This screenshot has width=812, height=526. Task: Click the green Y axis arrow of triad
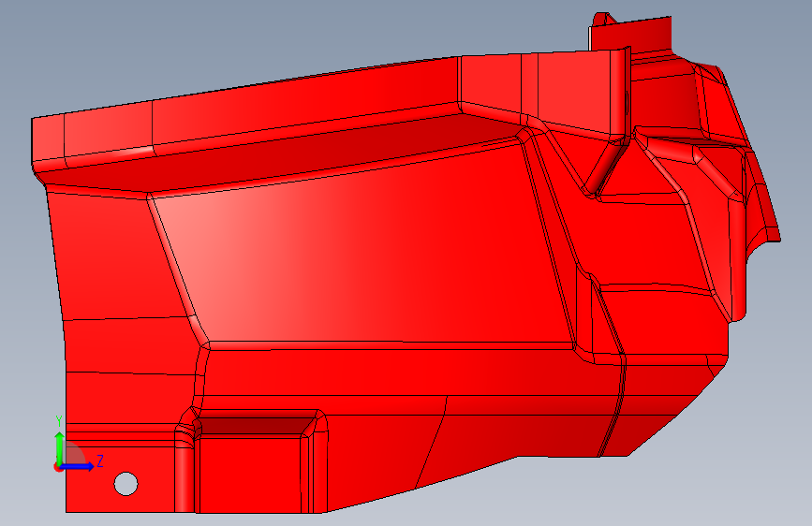(x=60, y=448)
